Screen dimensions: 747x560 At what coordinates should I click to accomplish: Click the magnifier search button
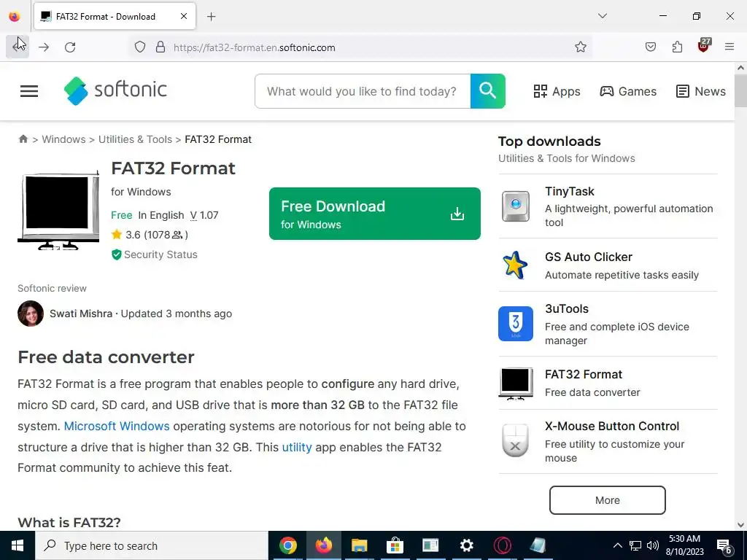point(488,91)
